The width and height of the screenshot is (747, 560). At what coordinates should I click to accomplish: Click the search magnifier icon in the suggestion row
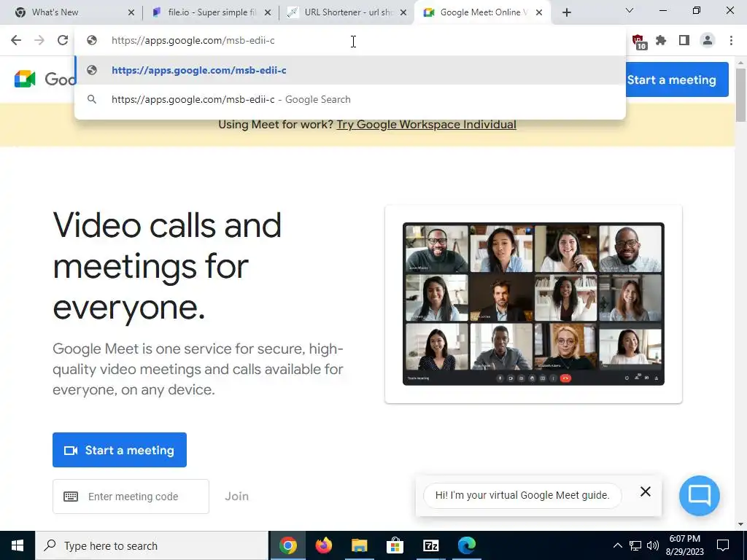[x=92, y=99]
